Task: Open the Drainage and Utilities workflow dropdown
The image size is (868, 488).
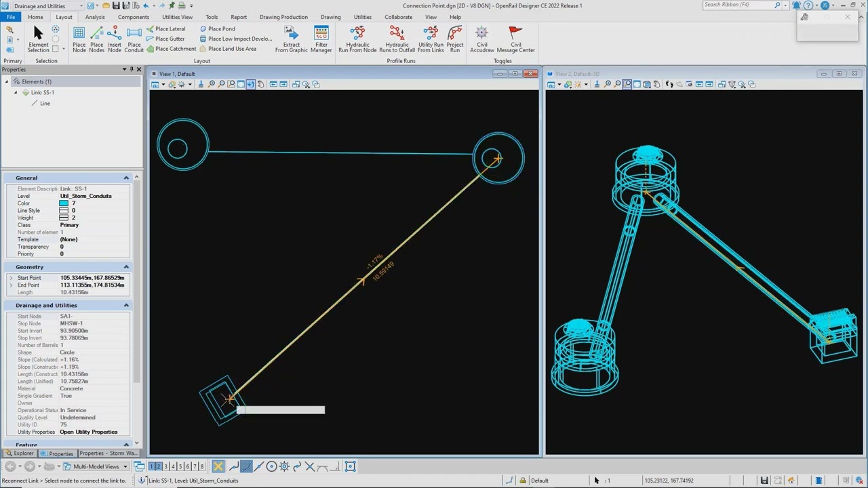Action: pos(81,6)
